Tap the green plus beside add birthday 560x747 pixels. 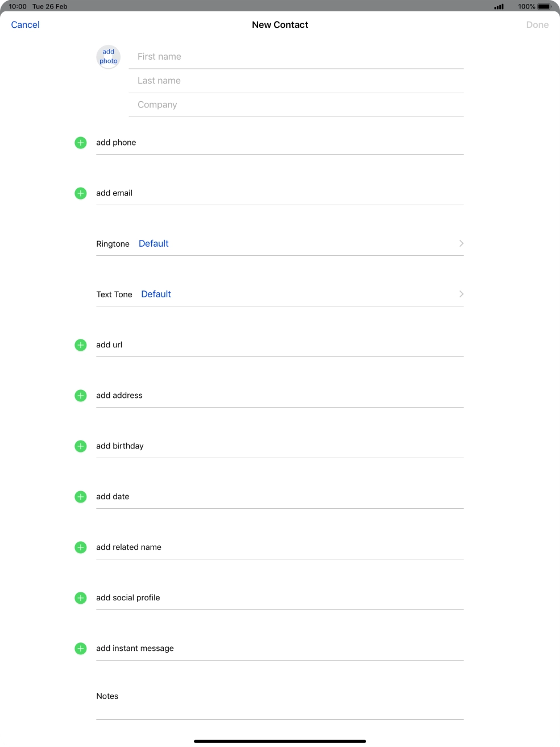point(81,446)
